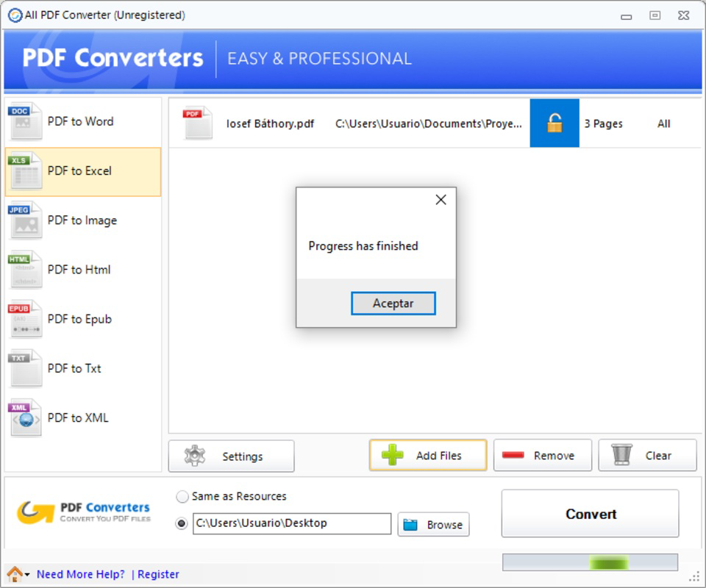Switch to PDF to Html mode
The image size is (706, 588).
83,270
